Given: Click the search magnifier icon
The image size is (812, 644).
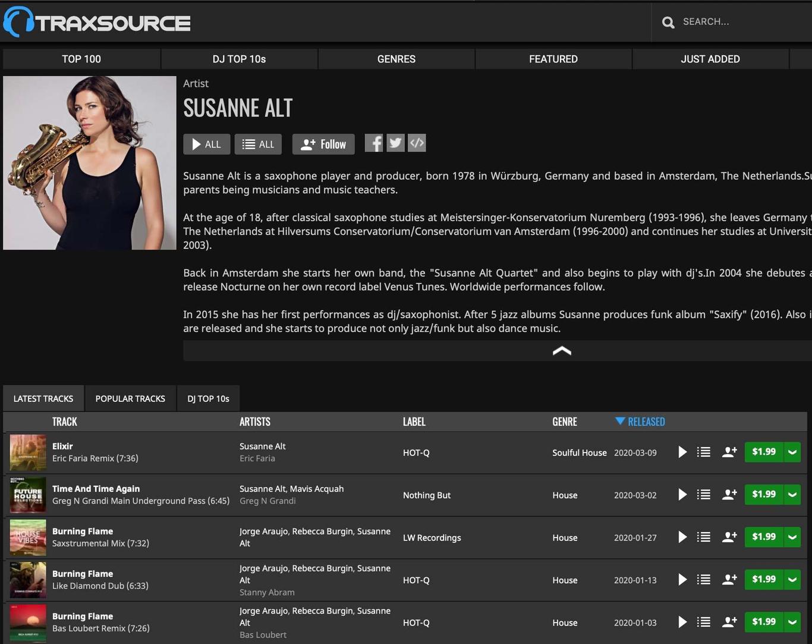Looking at the screenshot, I should pyautogui.click(x=668, y=22).
